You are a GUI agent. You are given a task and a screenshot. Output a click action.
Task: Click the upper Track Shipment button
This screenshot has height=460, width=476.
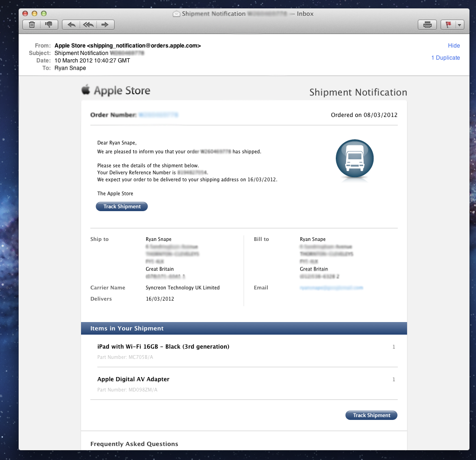point(122,206)
